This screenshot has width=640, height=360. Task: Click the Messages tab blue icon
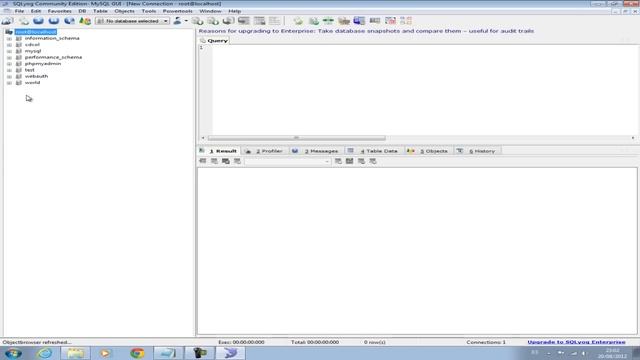[x=295, y=151]
